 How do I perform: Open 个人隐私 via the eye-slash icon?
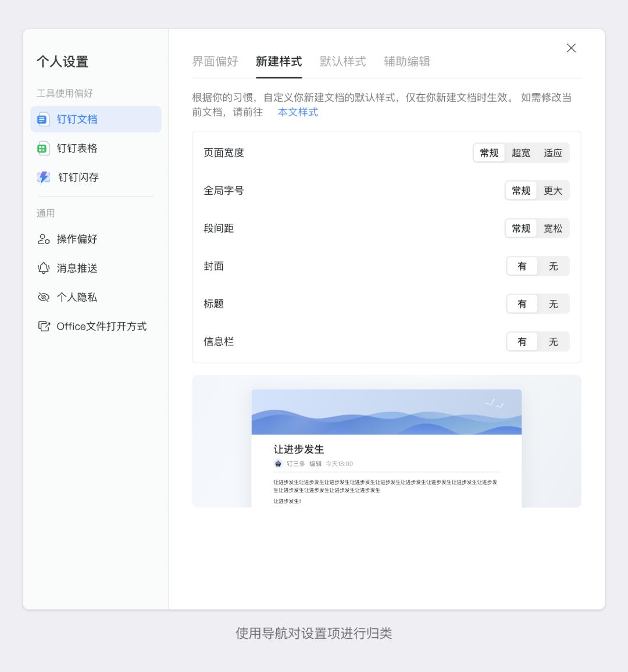[42, 297]
